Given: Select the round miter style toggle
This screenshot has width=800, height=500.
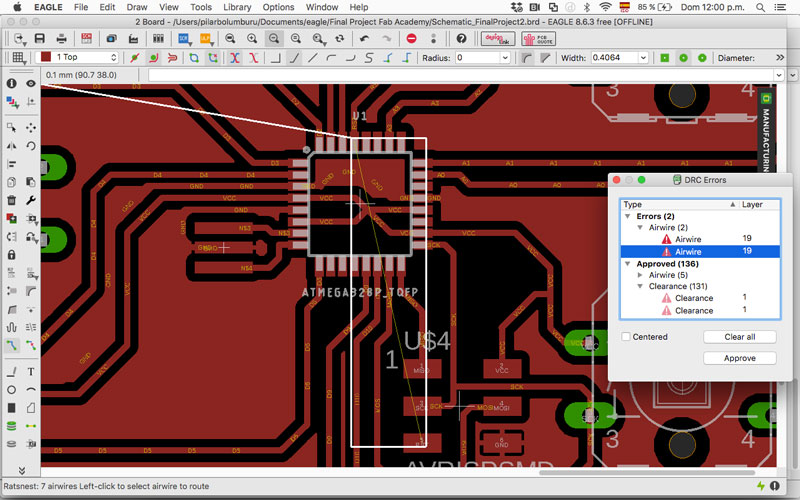Looking at the screenshot, I should [x=527, y=58].
